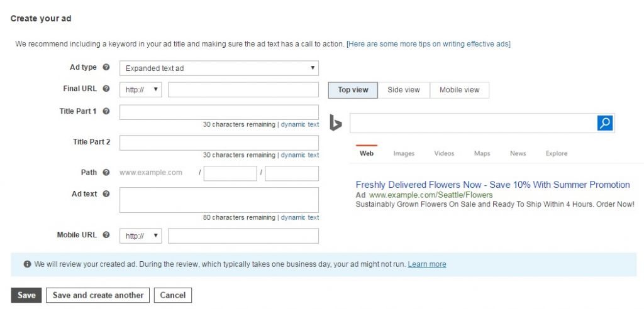Click the help icon next to Title Part 1
Screen dimensions: 644x309
[x=106, y=111]
